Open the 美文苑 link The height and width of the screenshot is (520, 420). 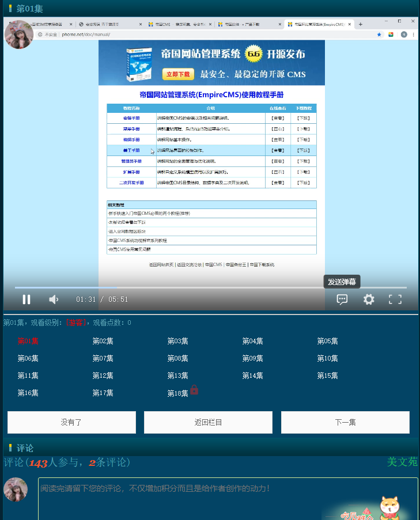[x=402, y=462]
